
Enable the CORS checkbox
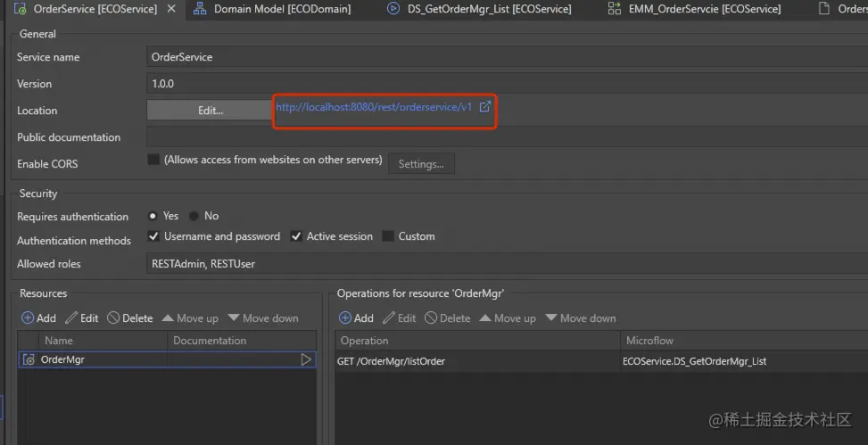pyautogui.click(x=153, y=160)
